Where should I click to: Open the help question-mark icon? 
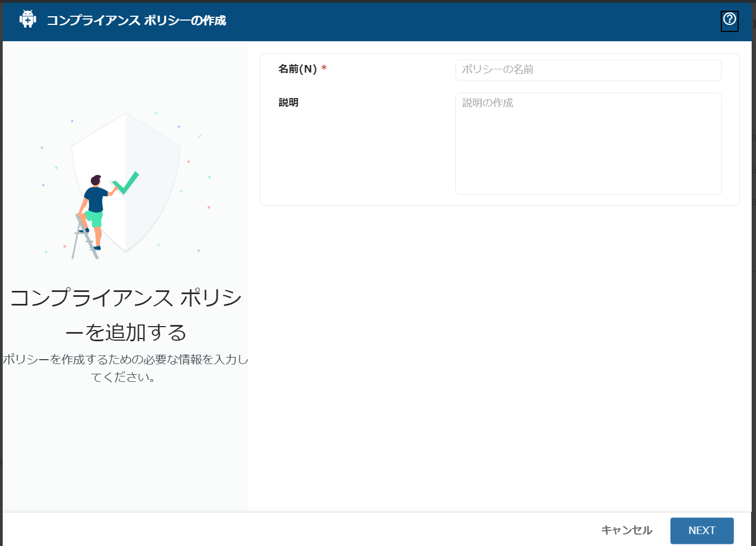tap(729, 21)
